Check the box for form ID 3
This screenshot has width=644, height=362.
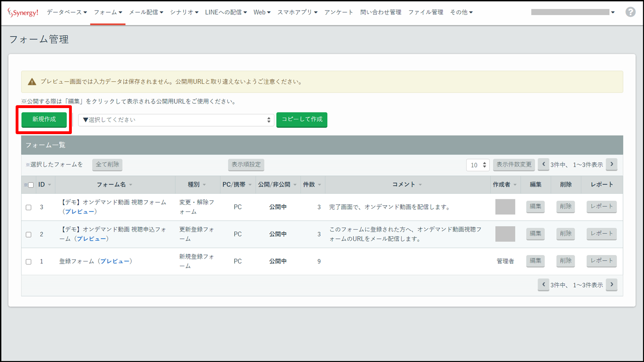click(29, 207)
